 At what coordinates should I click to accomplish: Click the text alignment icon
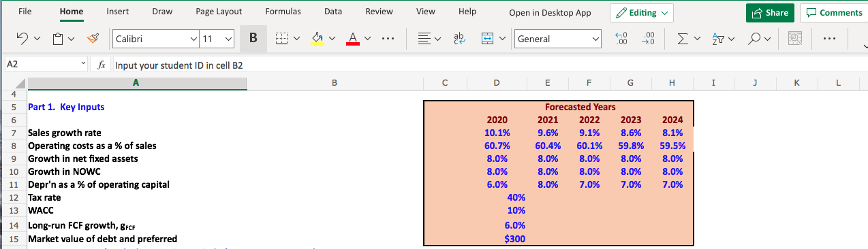pyautogui.click(x=424, y=39)
